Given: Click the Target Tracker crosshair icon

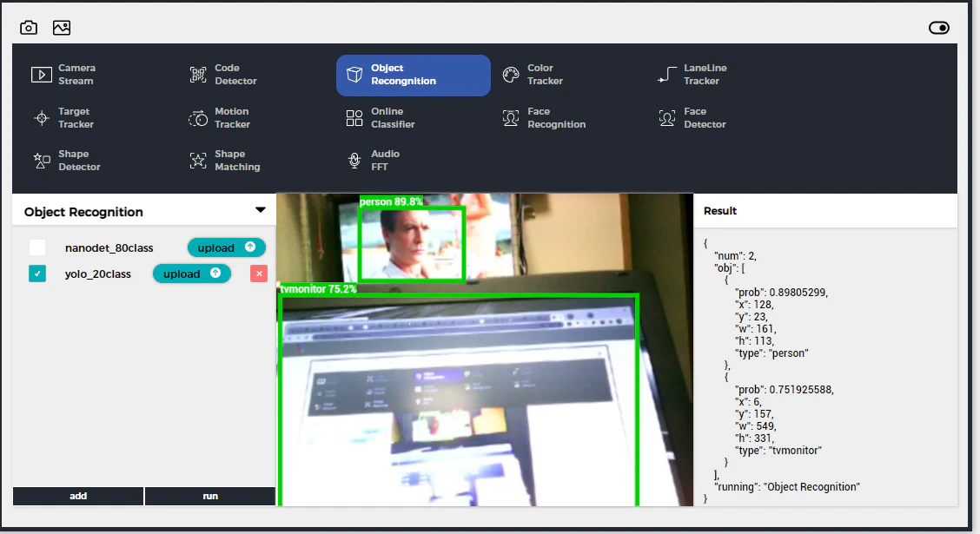Looking at the screenshot, I should click(41, 118).
